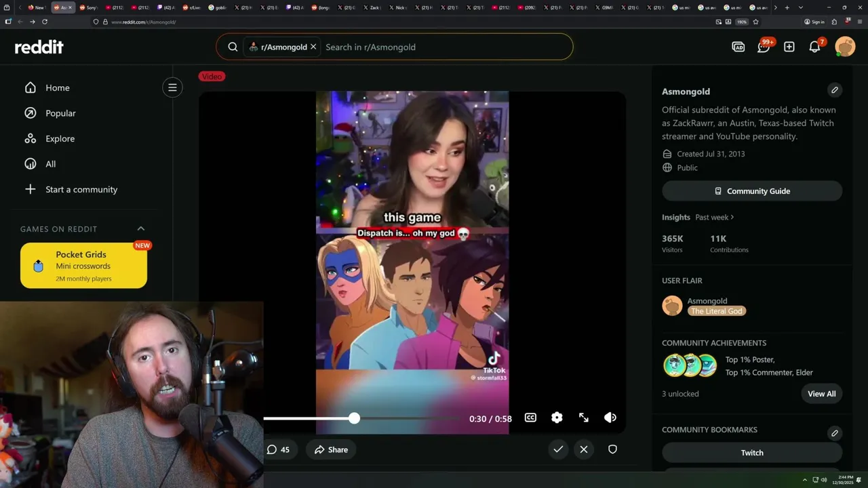Remove the r/Asmongold search filter
The width and height of the screenshot is (868, 488).
(x=313, y=47)
